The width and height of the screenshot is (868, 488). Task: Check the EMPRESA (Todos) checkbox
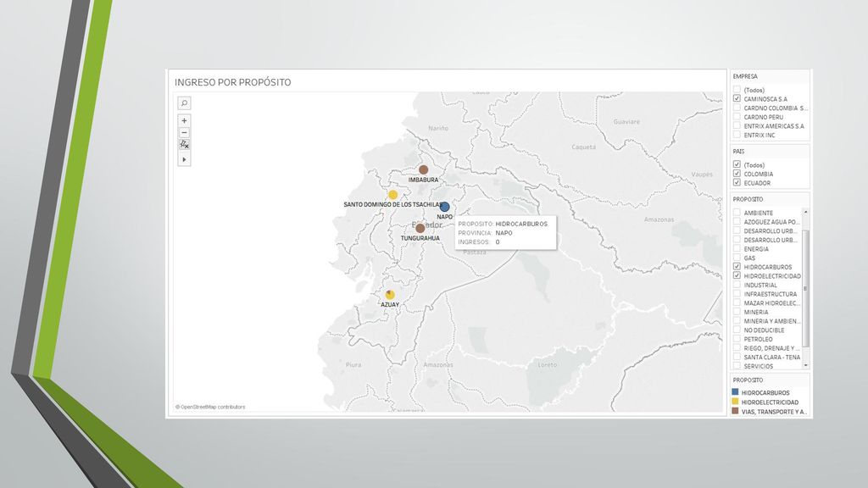tap(737, 90)
